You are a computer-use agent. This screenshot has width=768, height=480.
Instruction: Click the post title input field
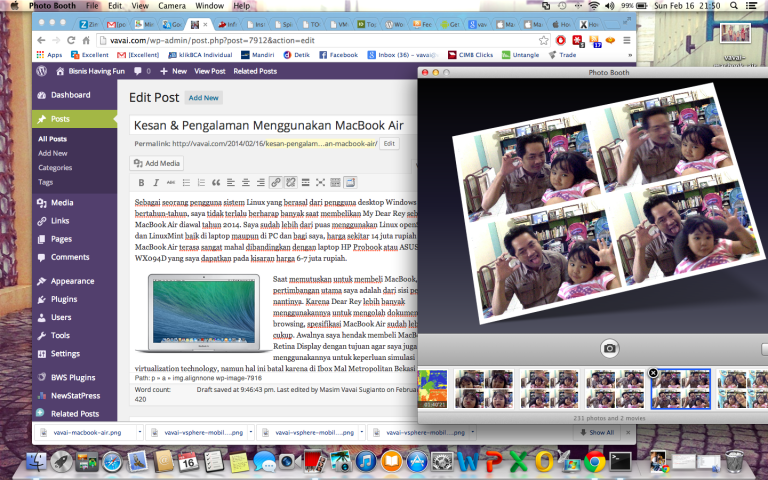pos(270,125)
